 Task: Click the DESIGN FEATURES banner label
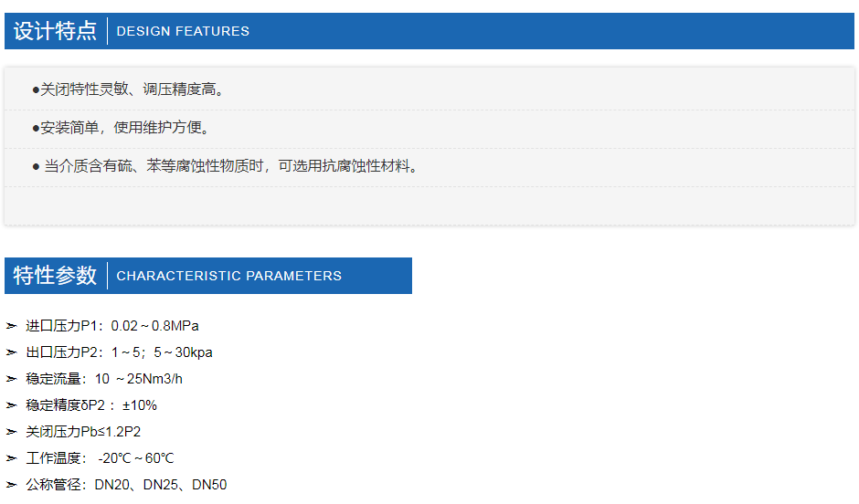[x=183, y=31]
